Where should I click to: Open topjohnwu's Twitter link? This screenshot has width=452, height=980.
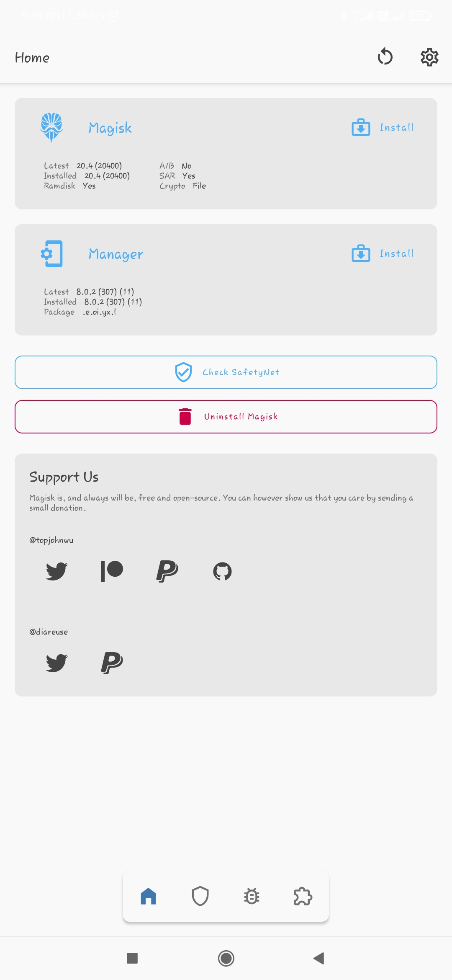tap(56, 571)
